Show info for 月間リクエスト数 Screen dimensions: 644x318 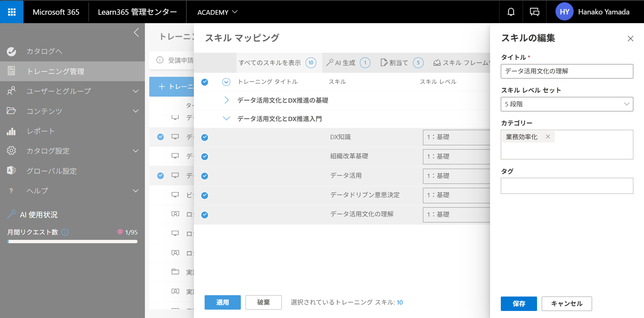[x=65, y=232]
